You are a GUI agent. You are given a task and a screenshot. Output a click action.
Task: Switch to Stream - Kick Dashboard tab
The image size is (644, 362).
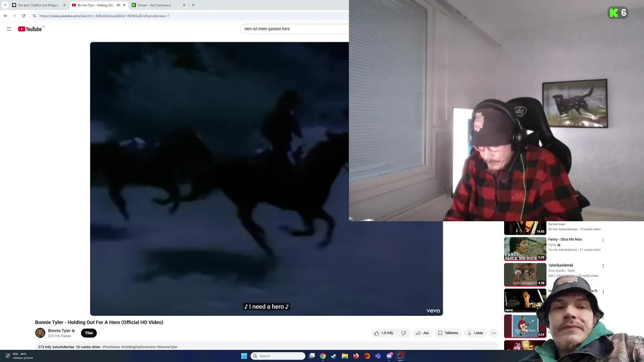pos(158,5)
